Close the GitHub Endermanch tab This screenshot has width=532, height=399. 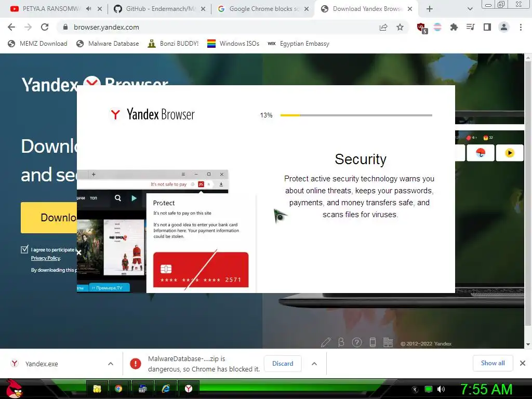coord(203,9)
